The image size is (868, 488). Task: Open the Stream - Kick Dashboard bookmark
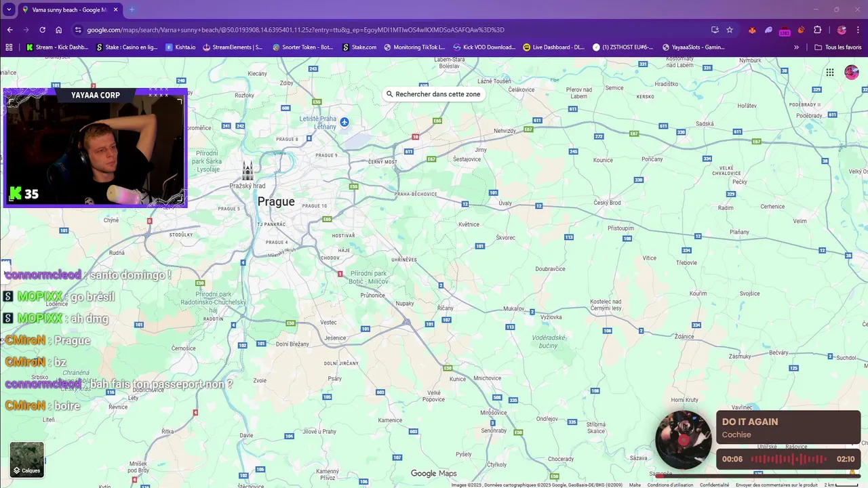pyautogui.click(x=58, y=47)
